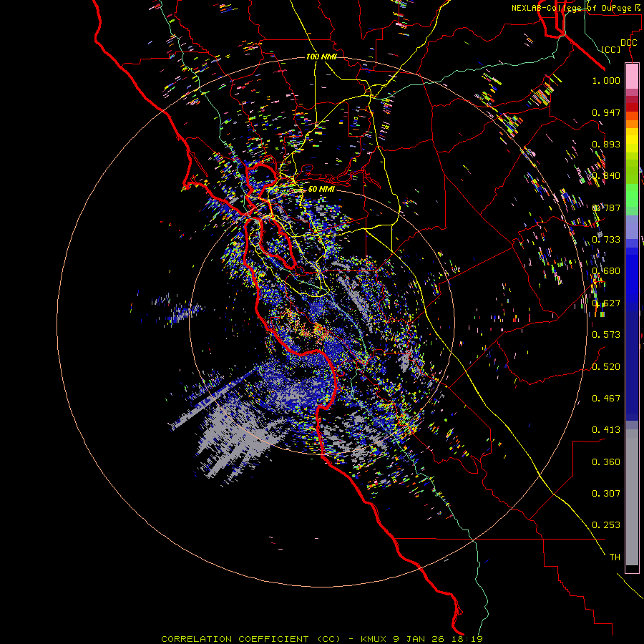Select the 0.413 scale value
This screenshot has height=644, width=644.
click(x=606, y=430)
